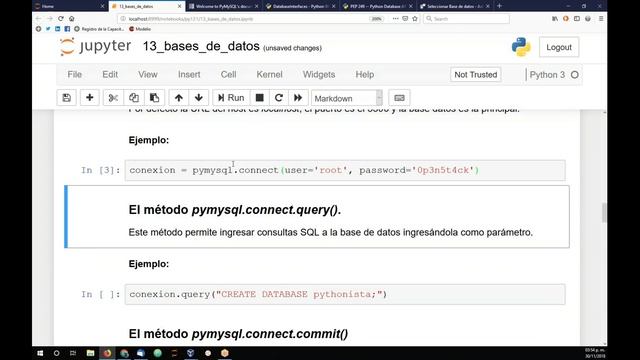The height and width of the screenshot is (360, 640).
Task: Move selected cell down with the arrow
Action: [x=199, y=98]
